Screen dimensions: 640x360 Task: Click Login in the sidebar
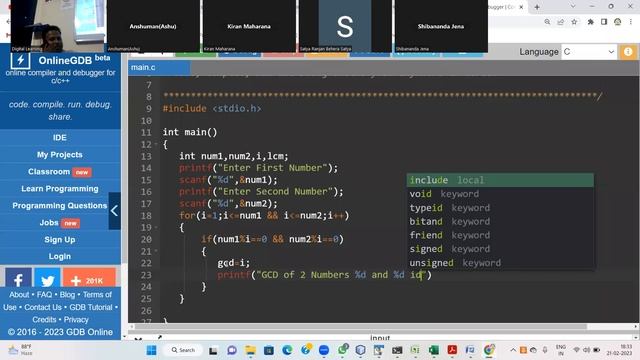coord(60,256)
